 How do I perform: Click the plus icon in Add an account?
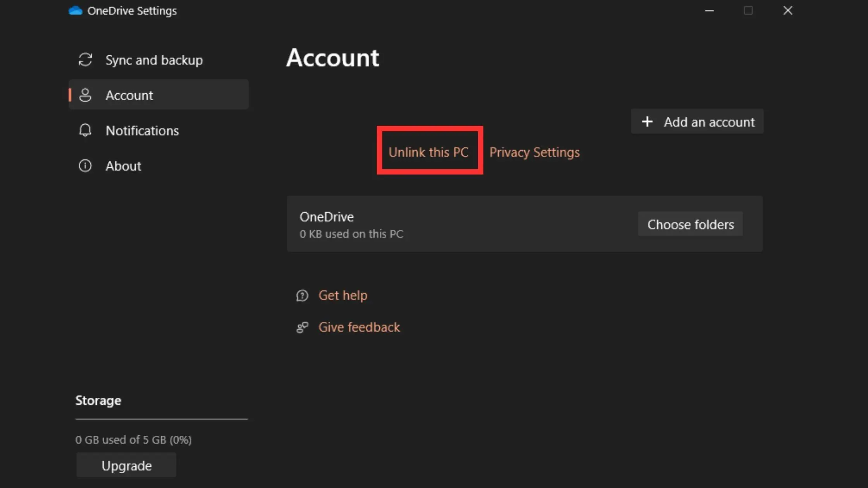(x=647, y=122)
